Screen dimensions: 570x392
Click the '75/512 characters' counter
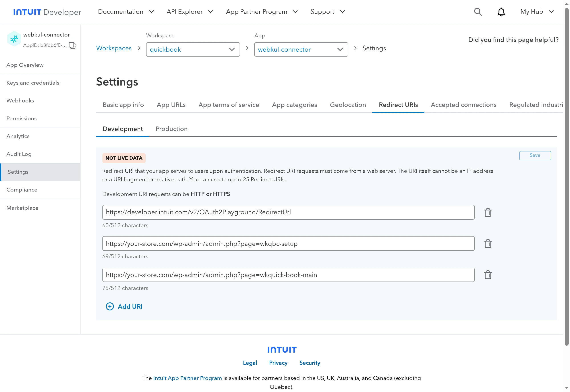(125, 288)
